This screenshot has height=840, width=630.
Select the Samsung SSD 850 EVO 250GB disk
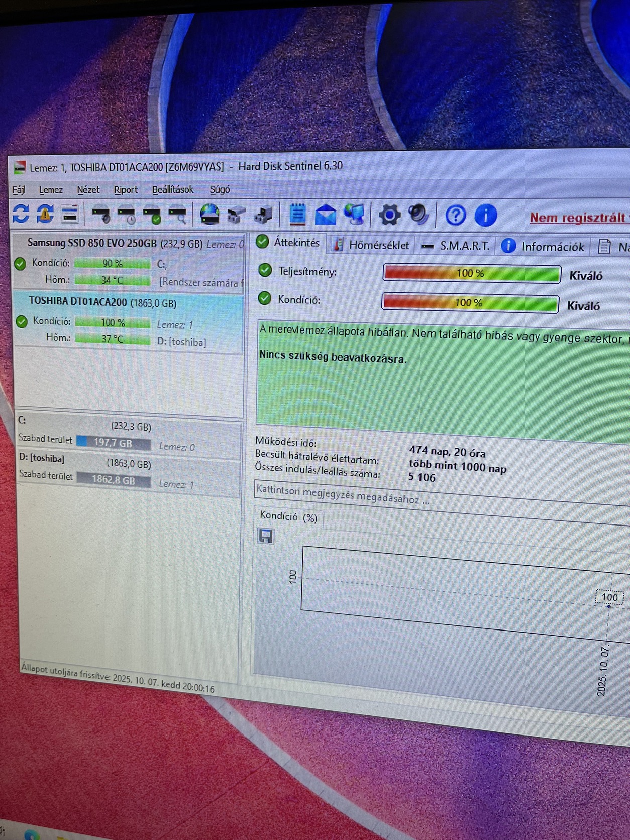[129, 262]
